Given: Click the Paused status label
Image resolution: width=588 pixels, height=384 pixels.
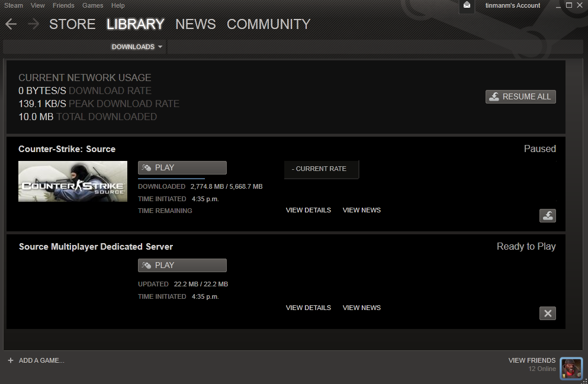Looking at the screenshot, I should point(539,149).
